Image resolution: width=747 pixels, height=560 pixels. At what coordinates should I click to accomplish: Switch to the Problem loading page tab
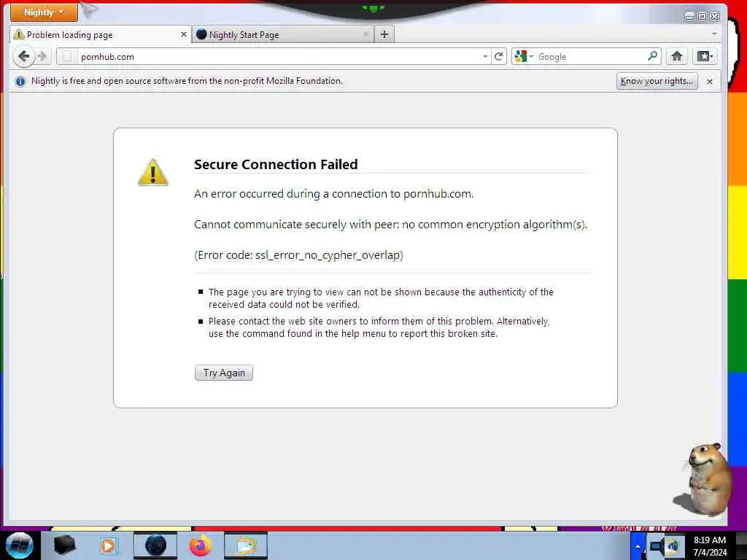tap(101, 35)
